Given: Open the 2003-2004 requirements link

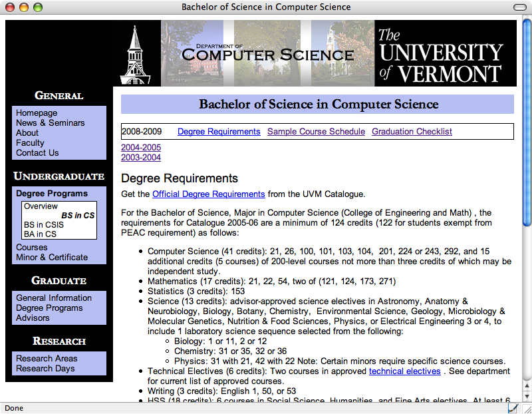Looking at the screenshot, I should click(141, 157).
